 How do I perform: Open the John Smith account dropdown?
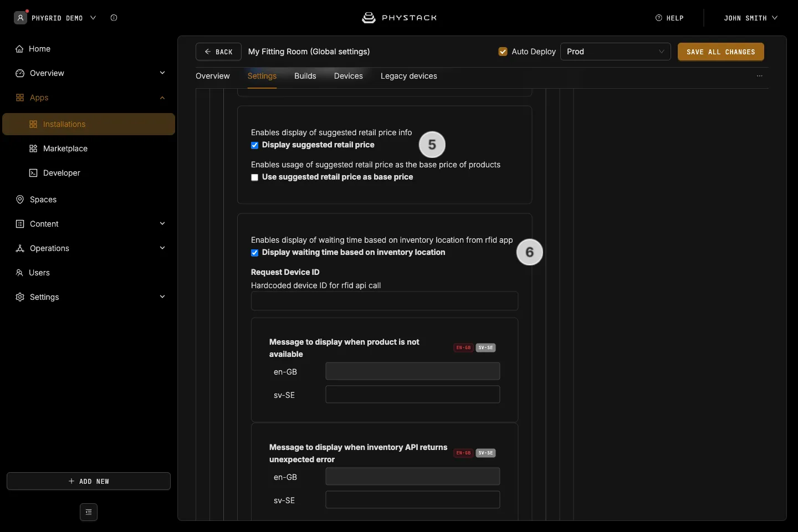750,18
